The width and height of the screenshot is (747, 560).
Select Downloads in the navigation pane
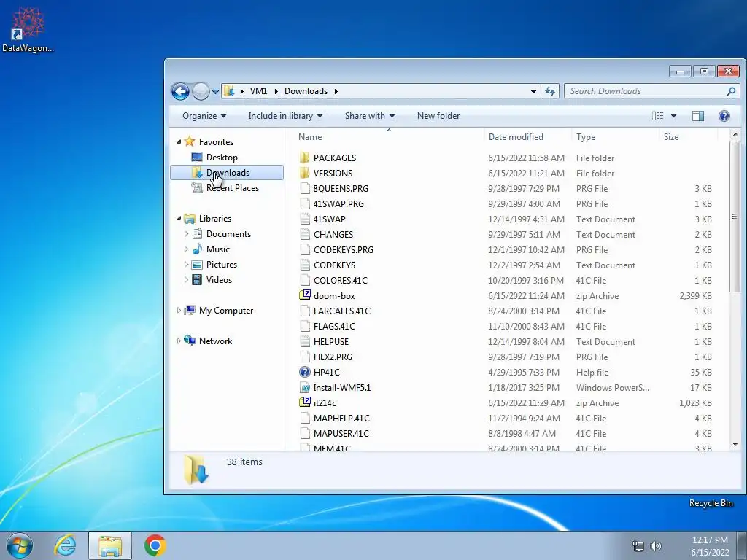point(227,172)
